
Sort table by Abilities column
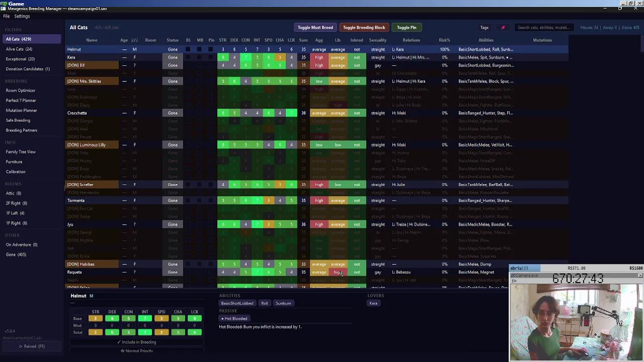[x=486, y=40]
